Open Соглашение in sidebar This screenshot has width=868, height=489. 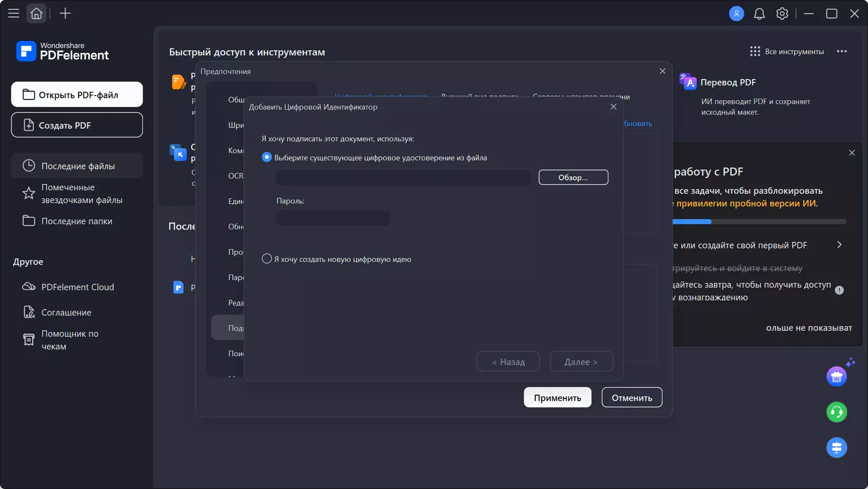77,312
